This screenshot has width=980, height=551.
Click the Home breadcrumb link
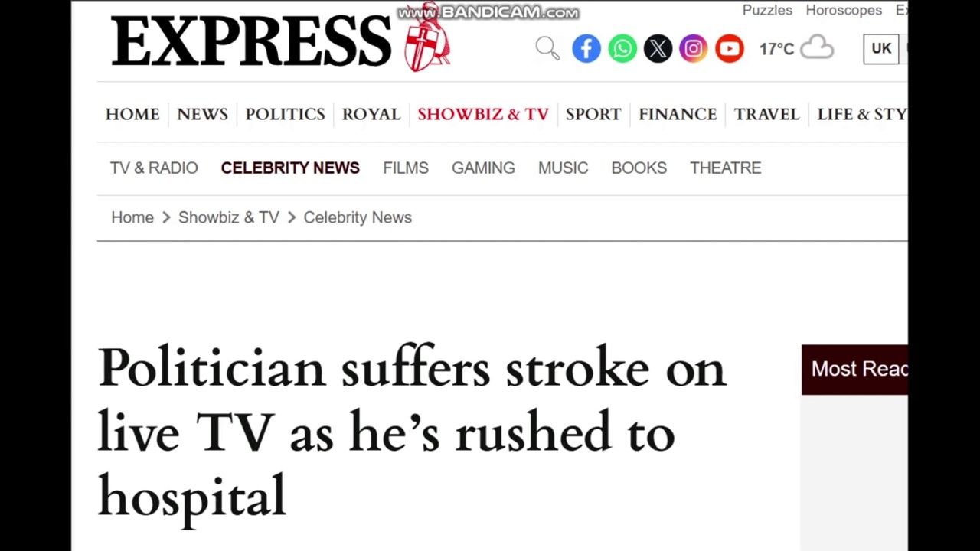(x=132, y=217)
